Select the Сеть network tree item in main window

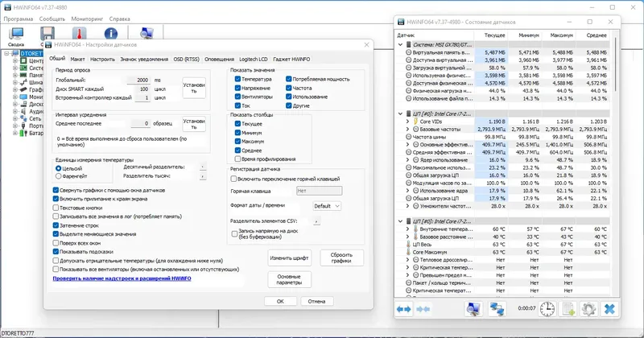pos(35,118)
